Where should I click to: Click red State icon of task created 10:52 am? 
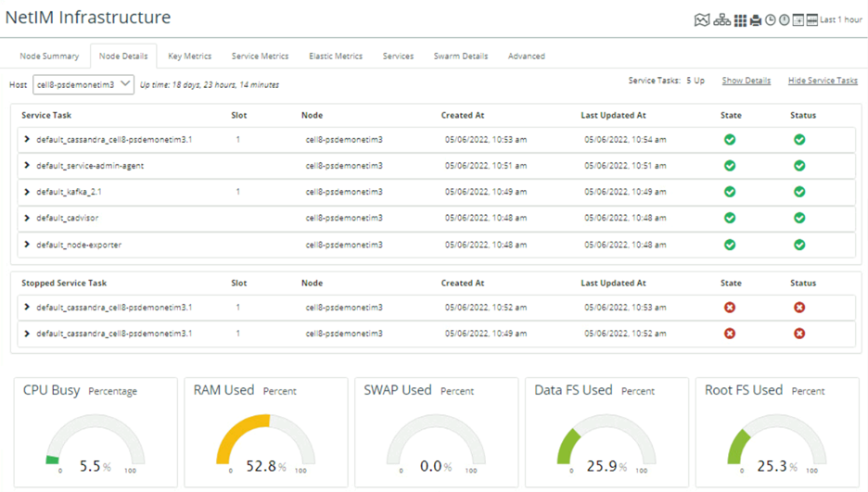pyautogui.click(x=730, y=308)
